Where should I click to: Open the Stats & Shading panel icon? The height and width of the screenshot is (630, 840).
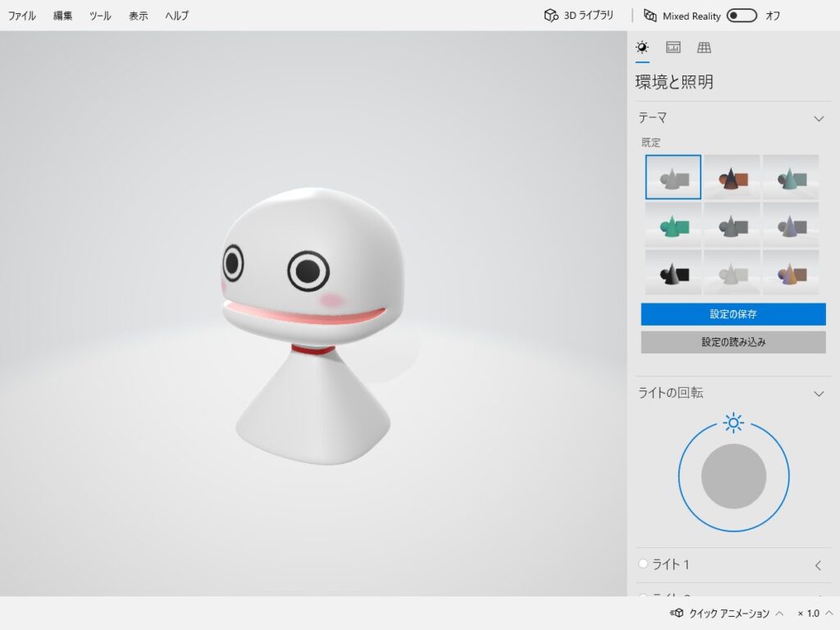pos(673,48)
